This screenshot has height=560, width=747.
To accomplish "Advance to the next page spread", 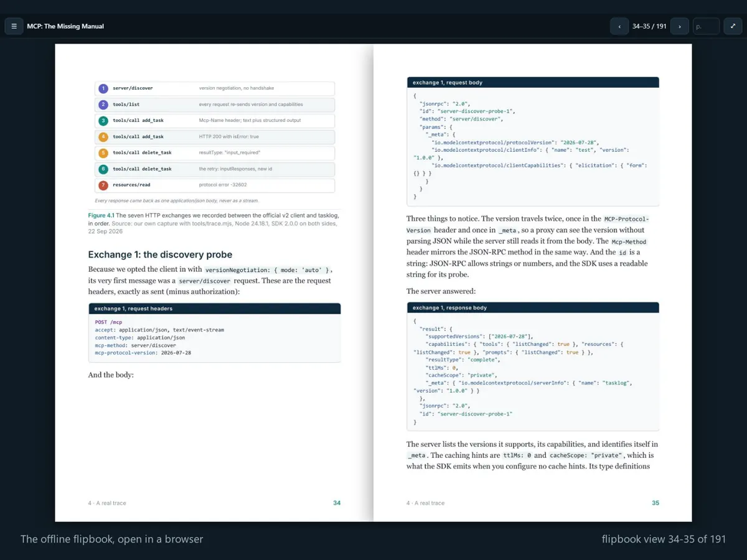I will [x=680, y=26].
